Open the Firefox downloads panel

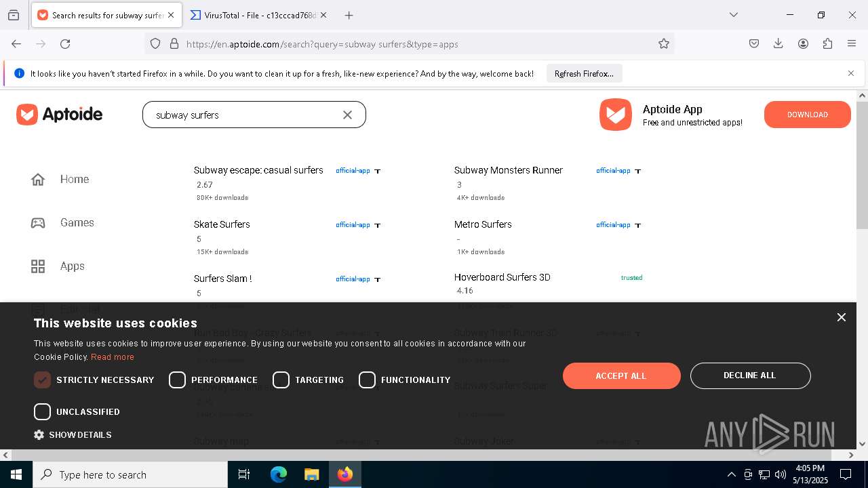coord(778,43)
